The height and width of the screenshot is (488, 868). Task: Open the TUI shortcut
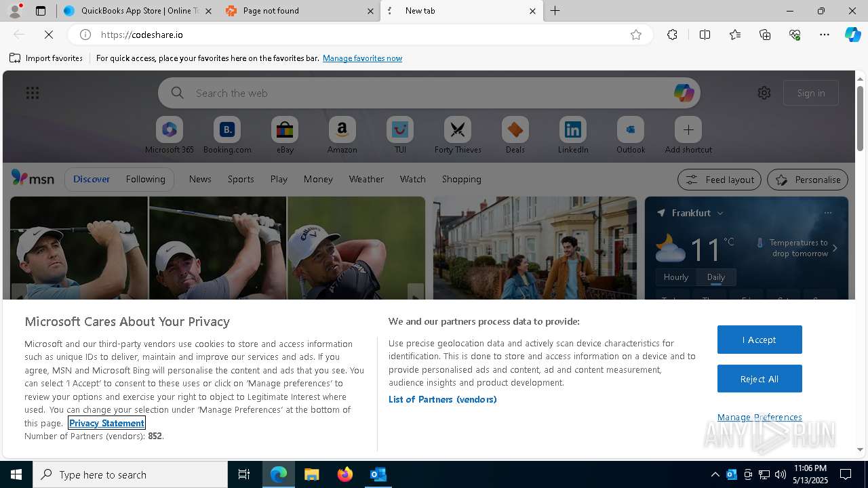400,135
